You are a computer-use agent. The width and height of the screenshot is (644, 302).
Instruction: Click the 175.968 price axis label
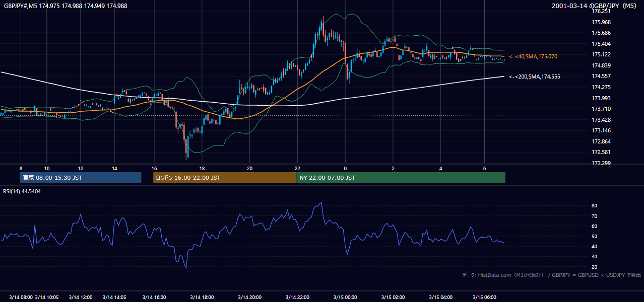click(x=601, y=22)
